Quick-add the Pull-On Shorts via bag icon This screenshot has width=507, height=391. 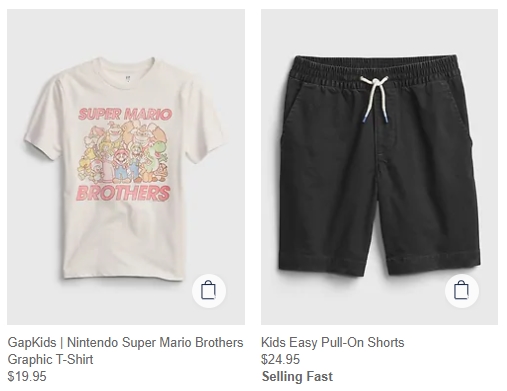pyautogui.click(x=462, y=291)
